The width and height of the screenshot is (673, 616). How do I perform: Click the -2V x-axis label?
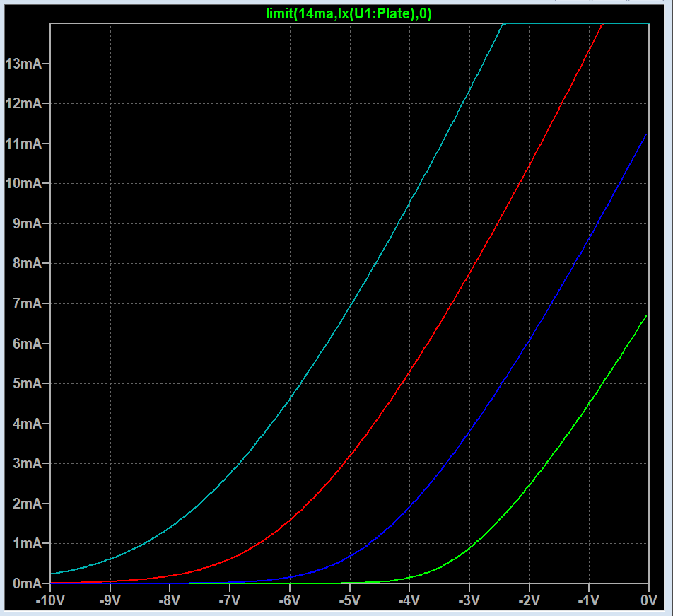pos(529,600)
